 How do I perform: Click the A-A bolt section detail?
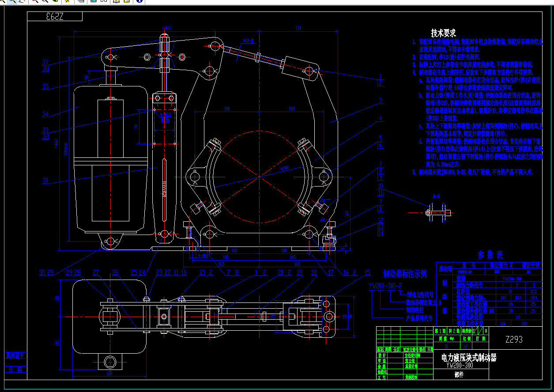(437, 213)
